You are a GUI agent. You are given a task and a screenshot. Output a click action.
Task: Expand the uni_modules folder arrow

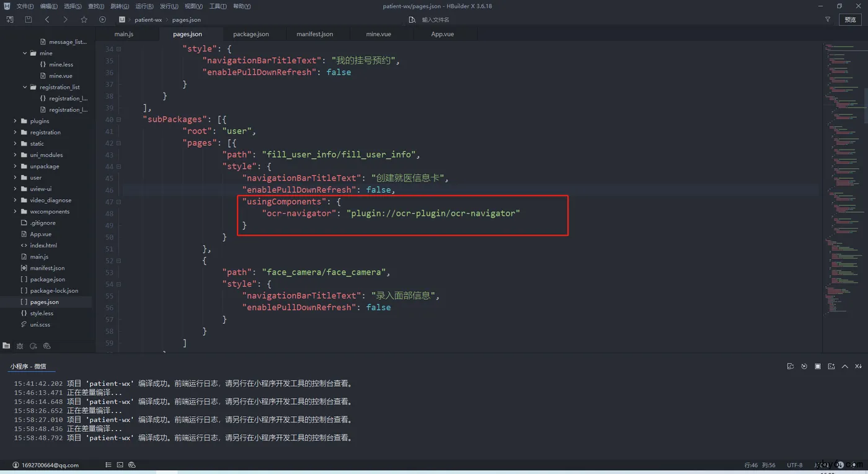[15, 155]
